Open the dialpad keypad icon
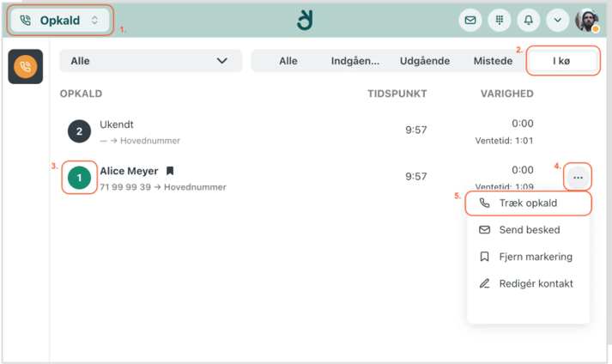Image resolution: width=612 pixels, height=364 pixels. click(x=500, y=20)
